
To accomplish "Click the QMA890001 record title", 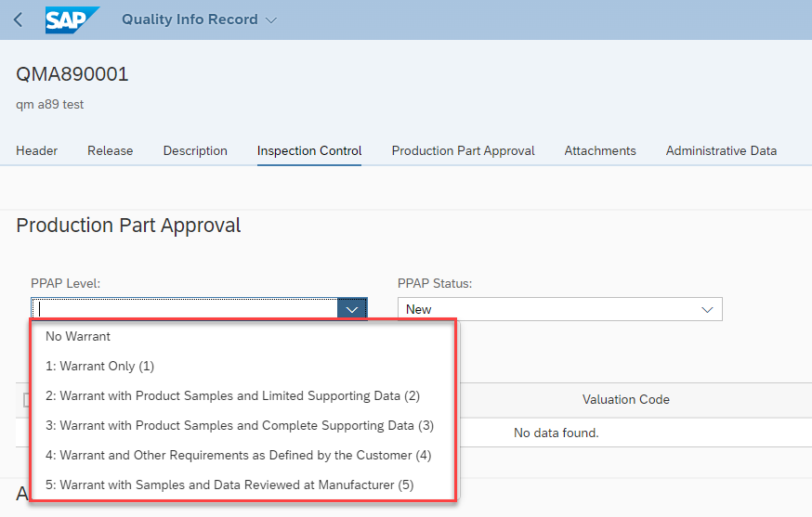I will click(x=72, y=74).
